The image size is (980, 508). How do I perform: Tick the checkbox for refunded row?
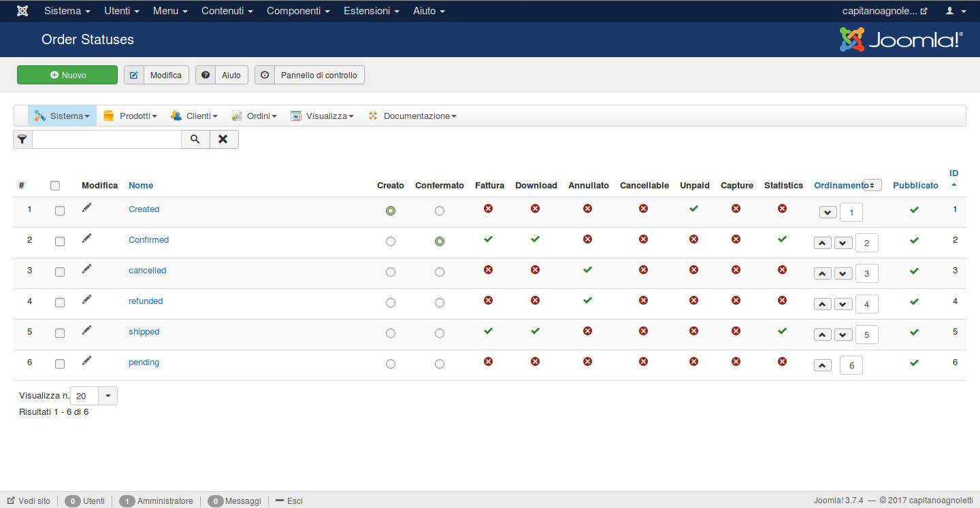click(x=60, y=303)
